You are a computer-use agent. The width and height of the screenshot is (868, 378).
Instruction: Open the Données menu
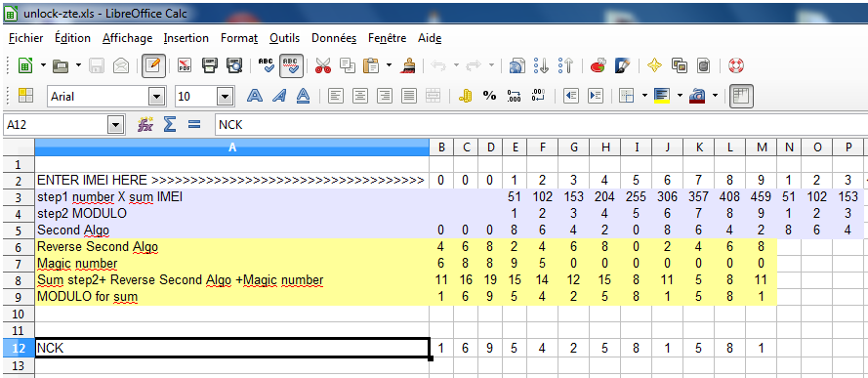click(x=334, y=38)
